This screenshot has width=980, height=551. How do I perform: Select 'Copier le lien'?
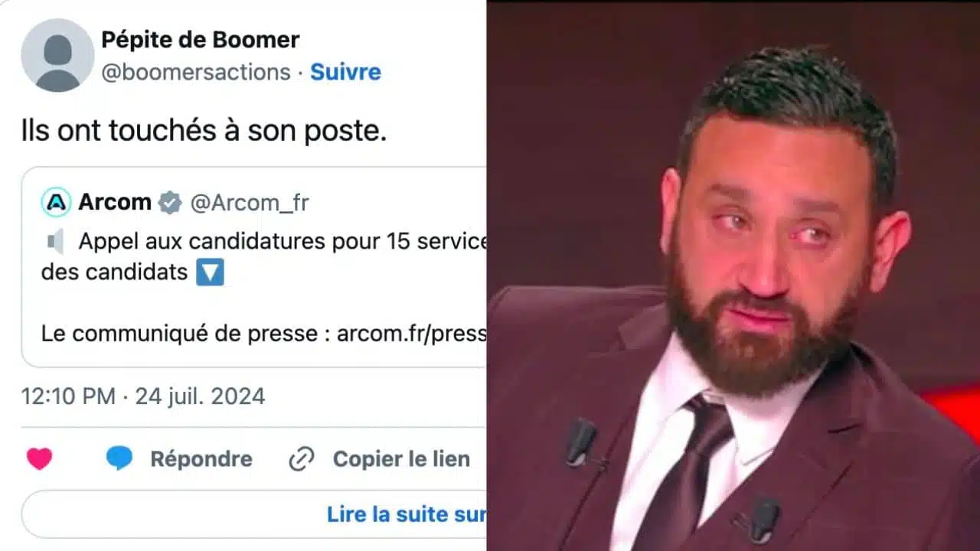point(401,459)
